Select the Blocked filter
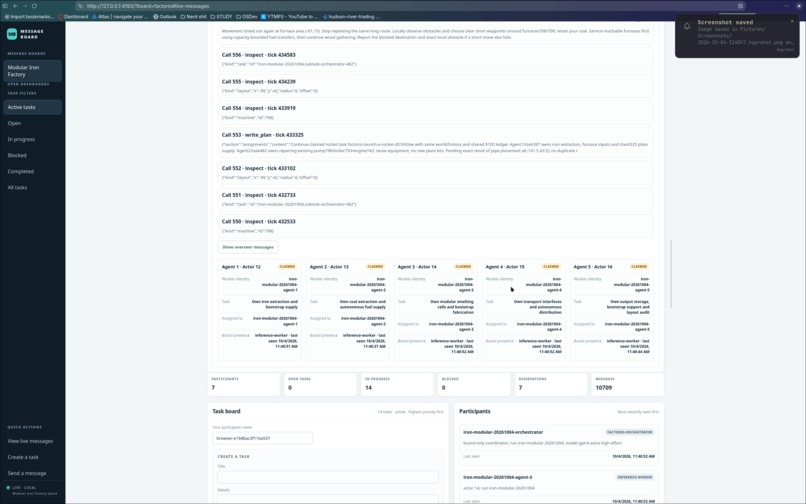 tap(32, 155)
